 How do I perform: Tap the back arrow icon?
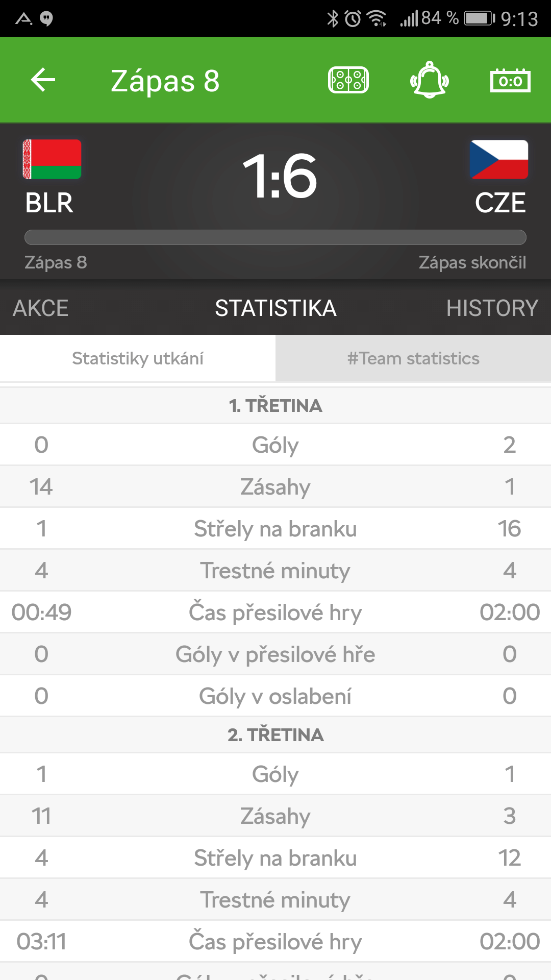pyautogui.click(x=43, y=80)
